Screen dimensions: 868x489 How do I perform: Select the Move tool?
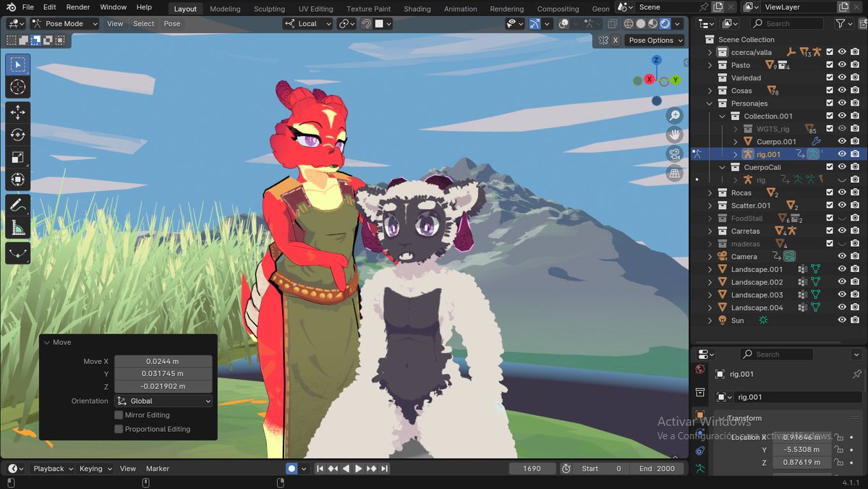[x=18, y=113]
